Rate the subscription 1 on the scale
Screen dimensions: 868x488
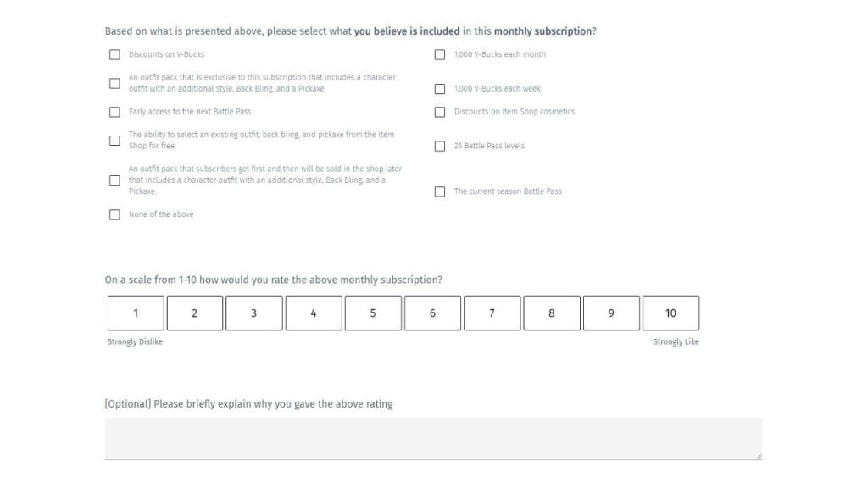pos(136,313)
